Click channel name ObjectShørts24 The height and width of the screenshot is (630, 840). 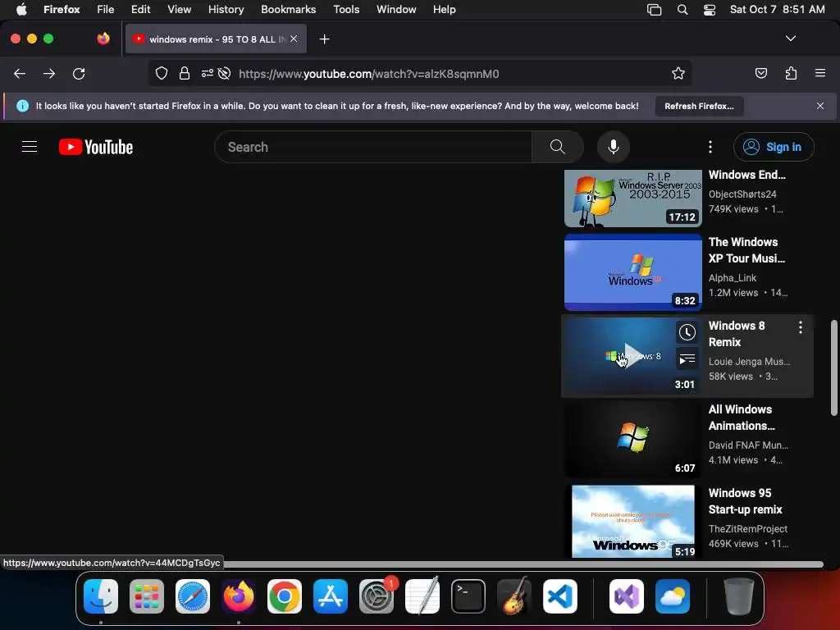click(x=742, y=194)
